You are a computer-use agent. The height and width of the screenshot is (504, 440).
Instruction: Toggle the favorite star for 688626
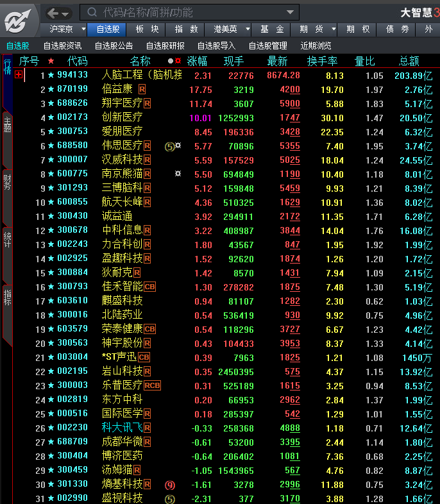pyautogui.click(x=51, y=103)
